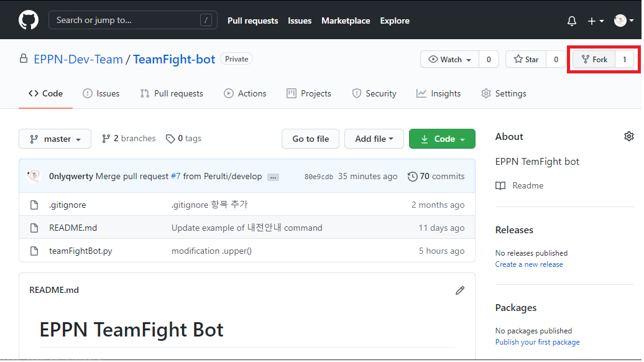Click the search or jump to field
The width and height of the screenshot is (644, 362).
pos(132,20)
